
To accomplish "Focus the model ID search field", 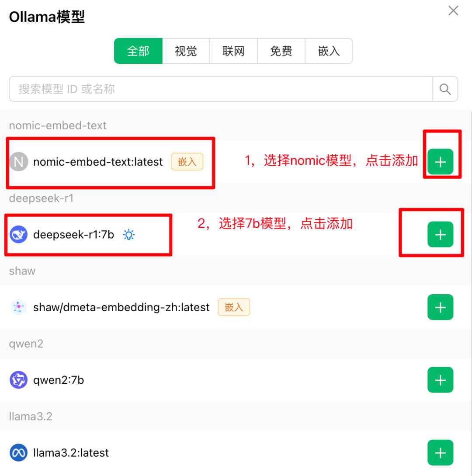I will pos(221,89).
